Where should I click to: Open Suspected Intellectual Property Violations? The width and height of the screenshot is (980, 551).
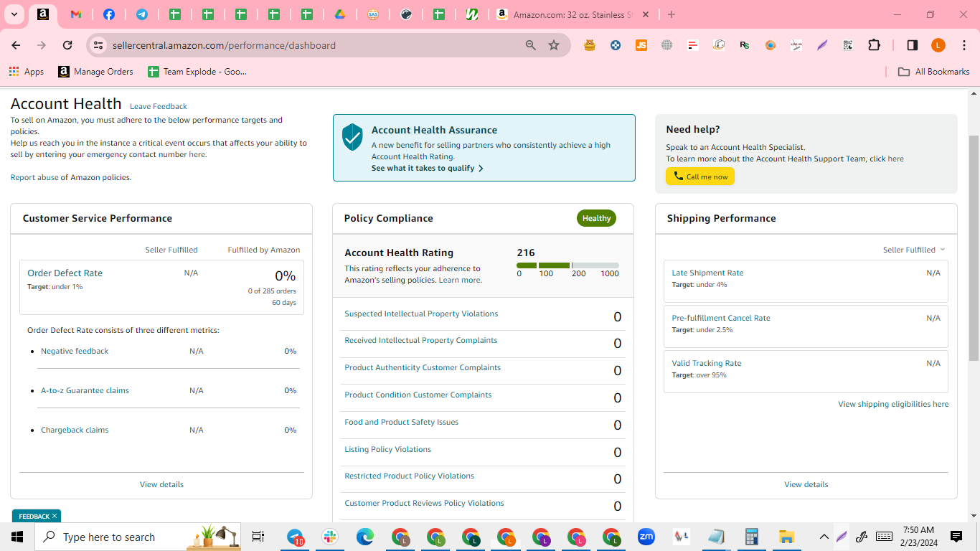pos(421,314)
